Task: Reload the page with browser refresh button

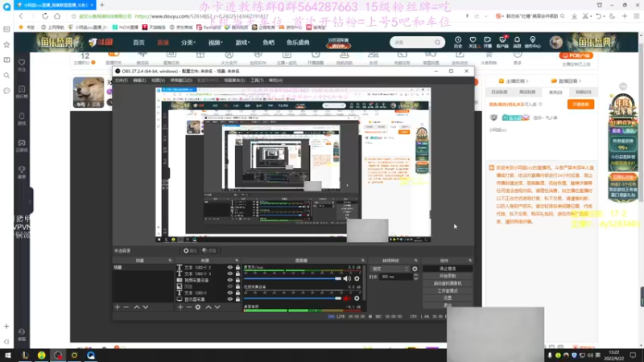Action: tap(45, 16)
